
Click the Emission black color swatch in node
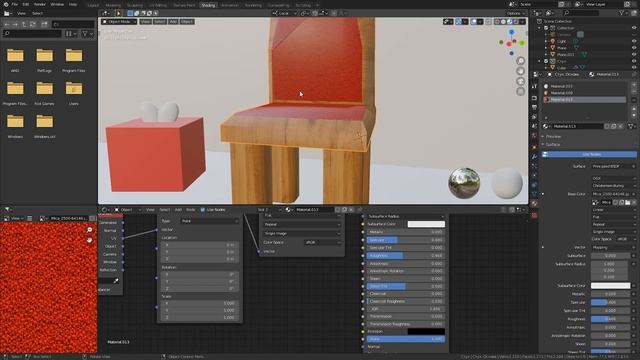click(426, 331)
